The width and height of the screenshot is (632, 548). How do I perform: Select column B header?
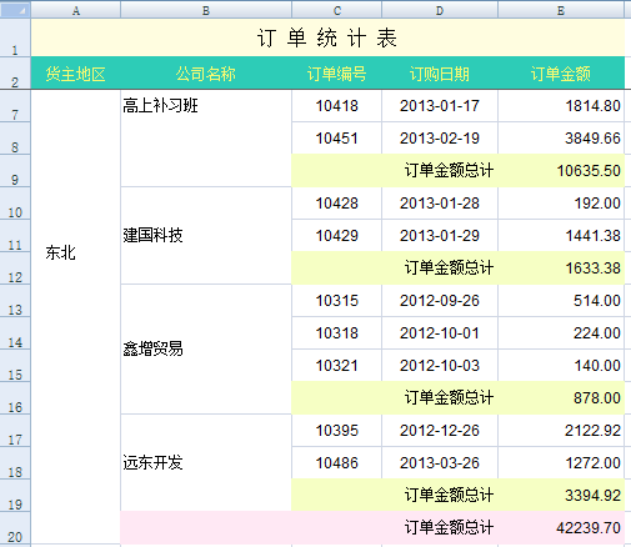coord(206,10)
